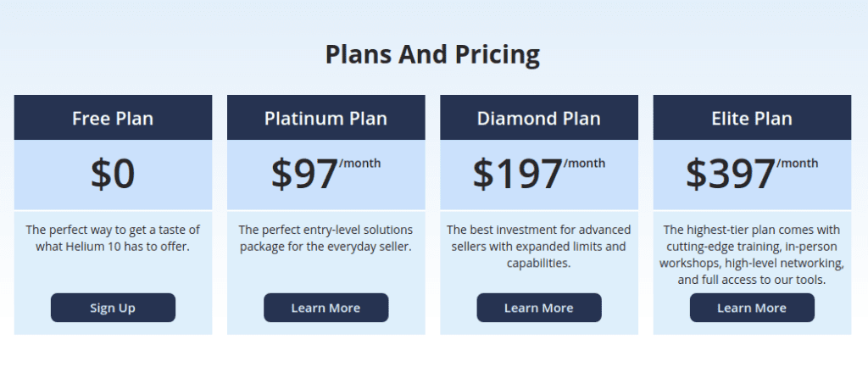Select the $197 price
This screenshot has height=378, width=868.
coord(518,174)
